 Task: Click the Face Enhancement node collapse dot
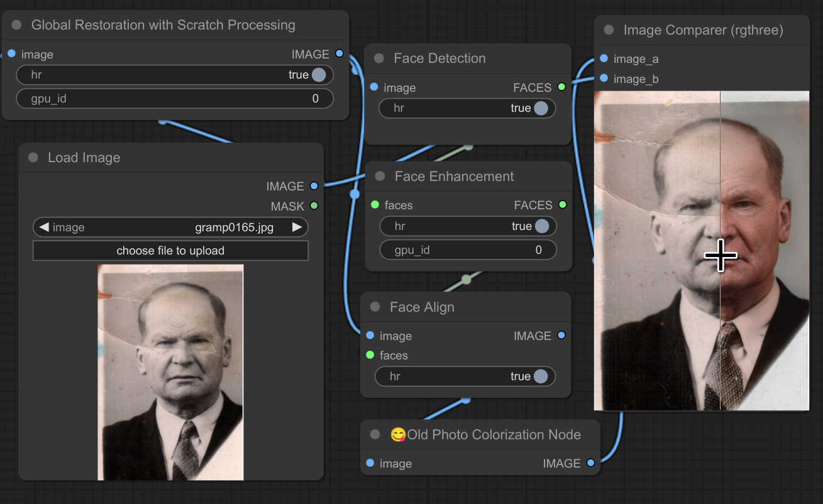380,177
